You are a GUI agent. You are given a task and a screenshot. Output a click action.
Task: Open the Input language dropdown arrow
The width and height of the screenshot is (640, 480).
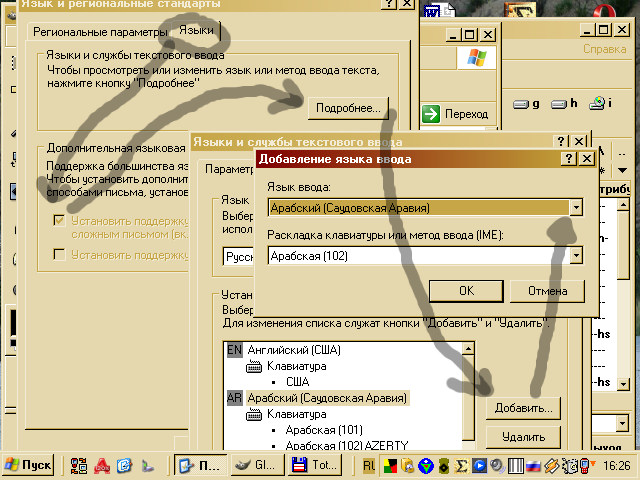click(x=575, y=208)
